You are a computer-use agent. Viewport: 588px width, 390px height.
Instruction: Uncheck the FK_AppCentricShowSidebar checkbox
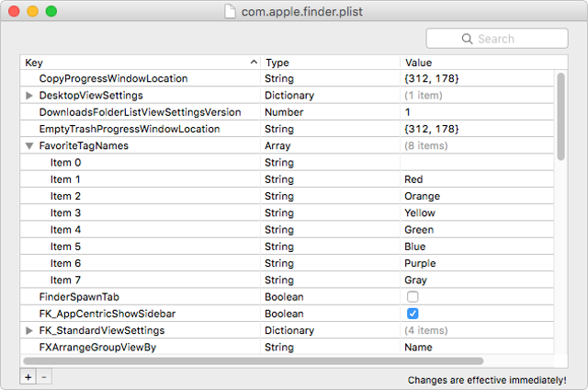(x=413, y=314)
